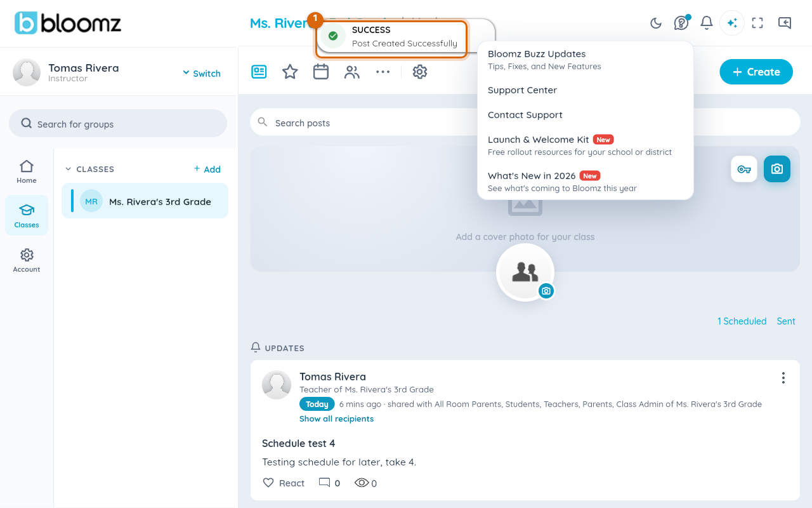Select Classes in the left sidebar
The image size is (812, 508).
click(27, 215)
